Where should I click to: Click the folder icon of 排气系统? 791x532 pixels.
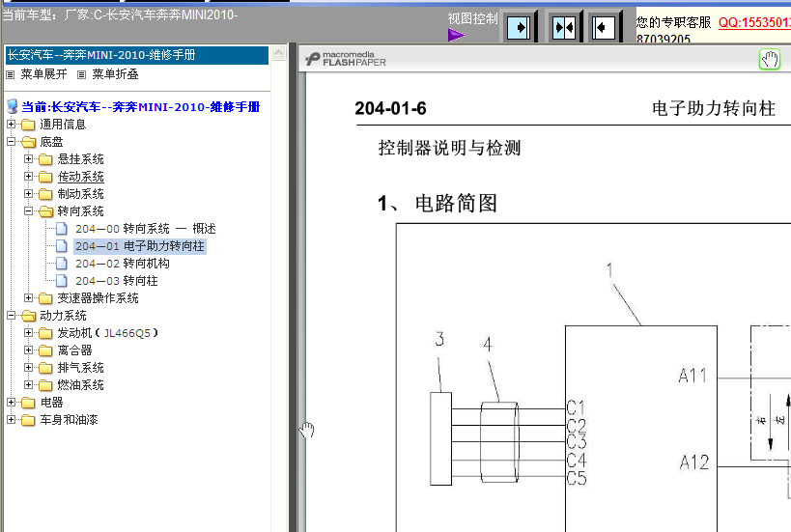pos(45,368)
